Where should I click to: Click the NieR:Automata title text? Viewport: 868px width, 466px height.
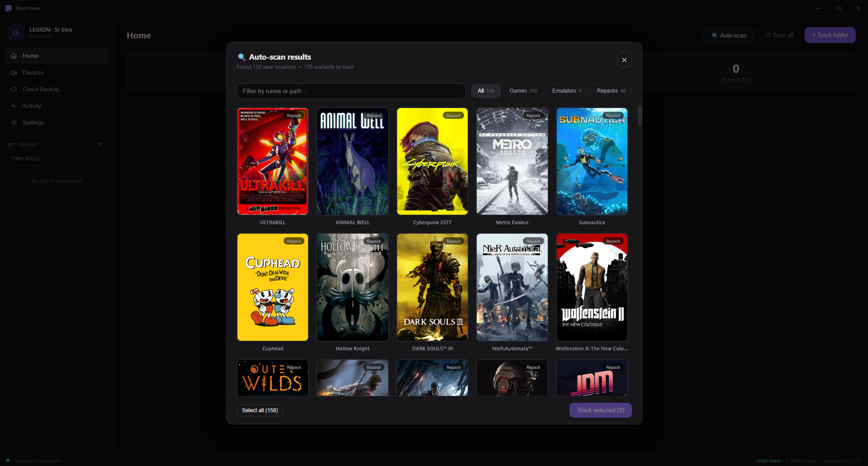point(512,348)
